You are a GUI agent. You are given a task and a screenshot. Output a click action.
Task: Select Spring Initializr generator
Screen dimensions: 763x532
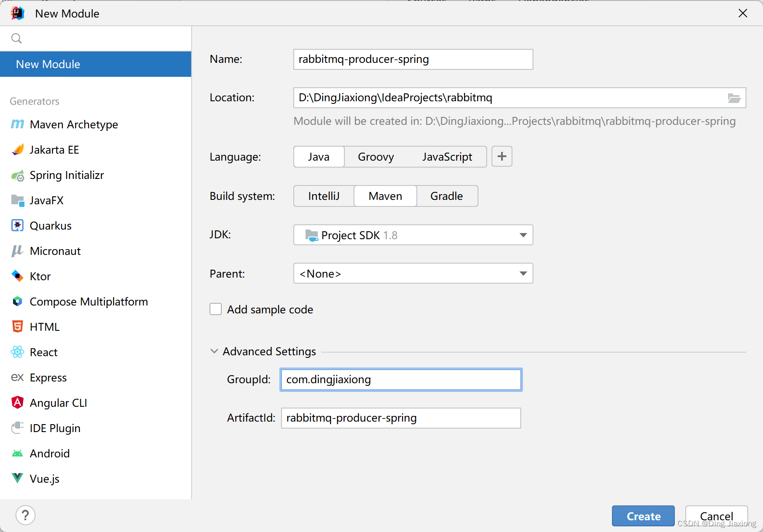coord(96,175)
